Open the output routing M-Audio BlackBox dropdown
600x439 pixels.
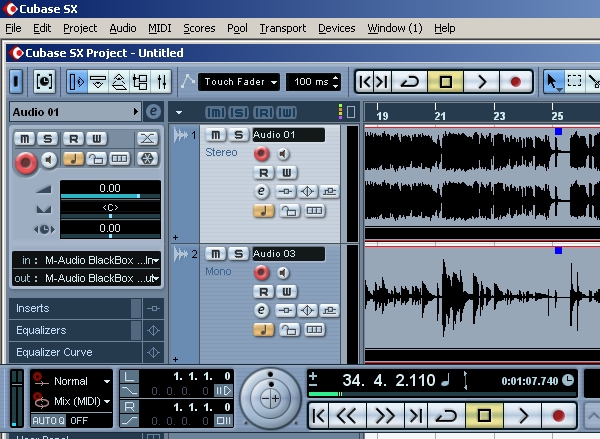(x=86, y=278)
